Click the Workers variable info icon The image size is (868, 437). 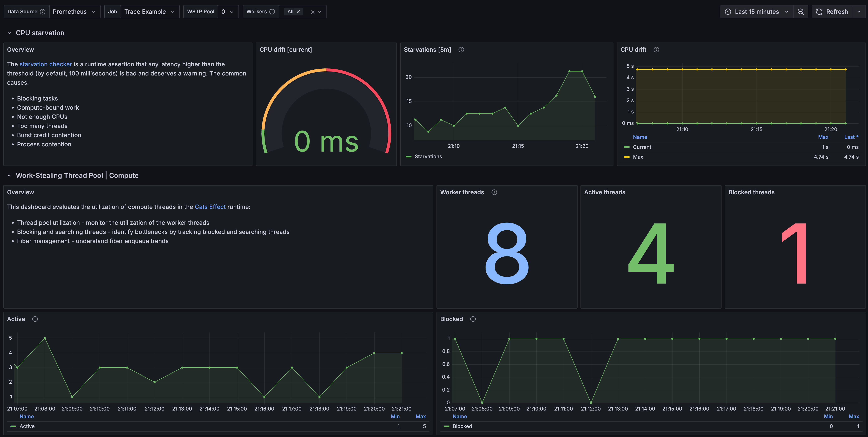tap(272, 12)
